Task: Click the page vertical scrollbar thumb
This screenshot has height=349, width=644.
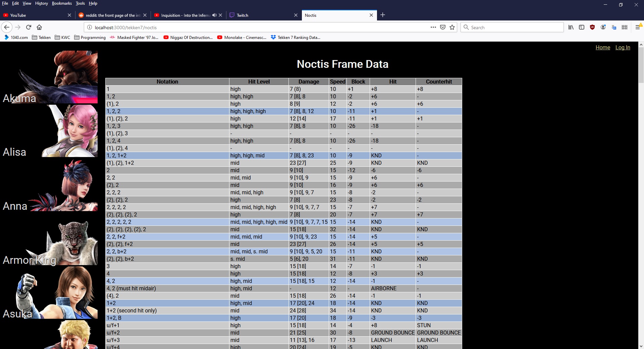Action: (641, 65)
